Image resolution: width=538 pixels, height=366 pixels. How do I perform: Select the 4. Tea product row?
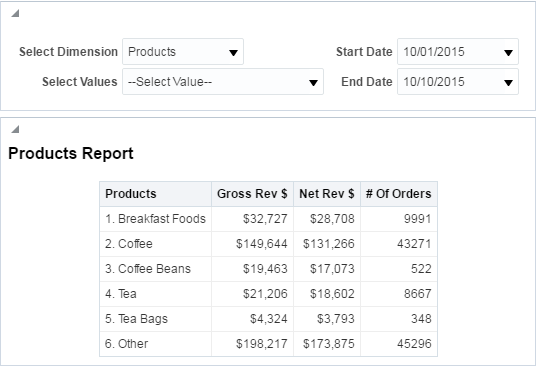pos(268,294)
